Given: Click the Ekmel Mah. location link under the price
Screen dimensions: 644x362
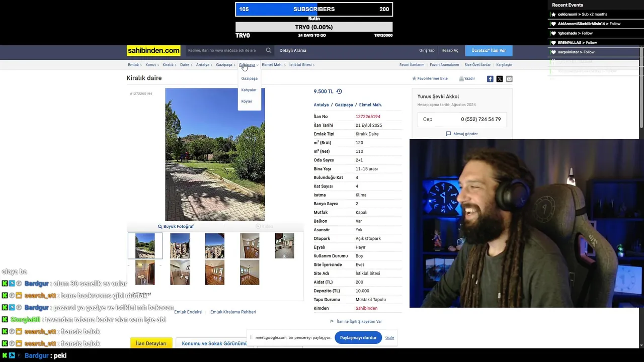Looking at the screenshot, I should click(x=370, y=105).
